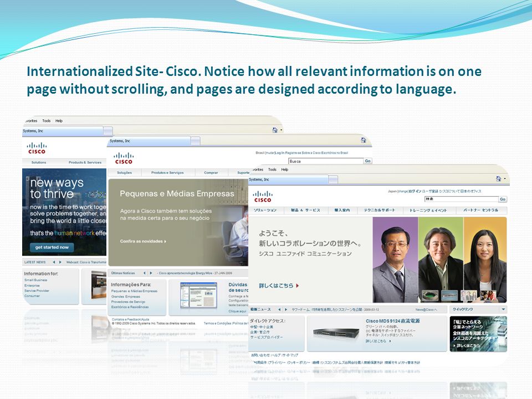Click the Cisco logo on the Portuguese site
This screenshot has width=532, height=399.
(x=124, y=158)
